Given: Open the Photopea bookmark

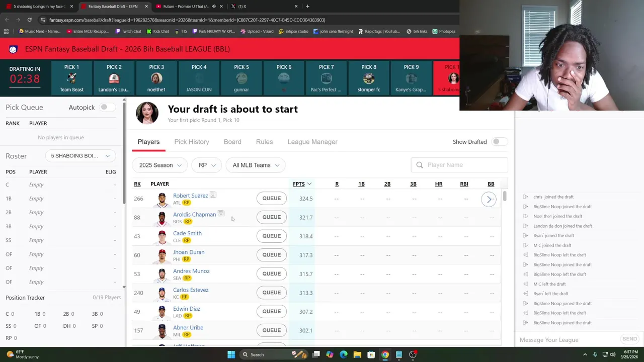Looking at the screenshot, I should coord(444,31).
